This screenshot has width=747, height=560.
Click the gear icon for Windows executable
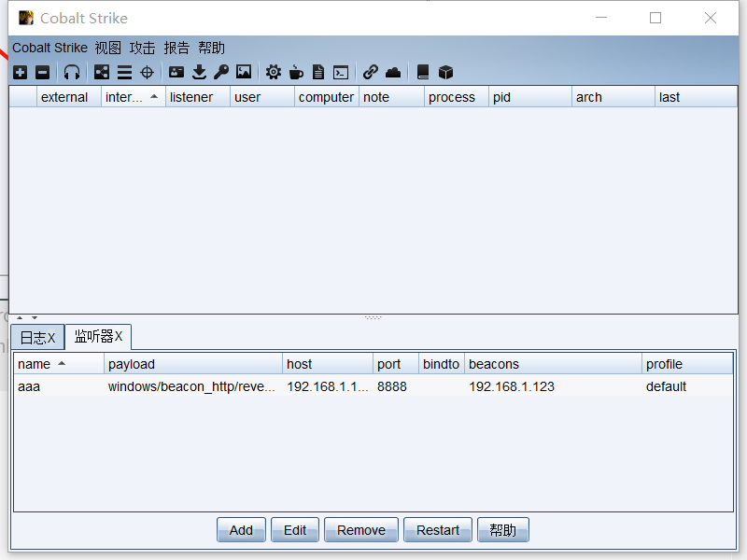[274, 73]
